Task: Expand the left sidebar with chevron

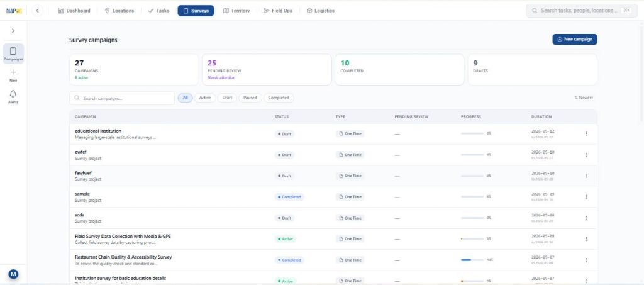Action: (13, 31)
